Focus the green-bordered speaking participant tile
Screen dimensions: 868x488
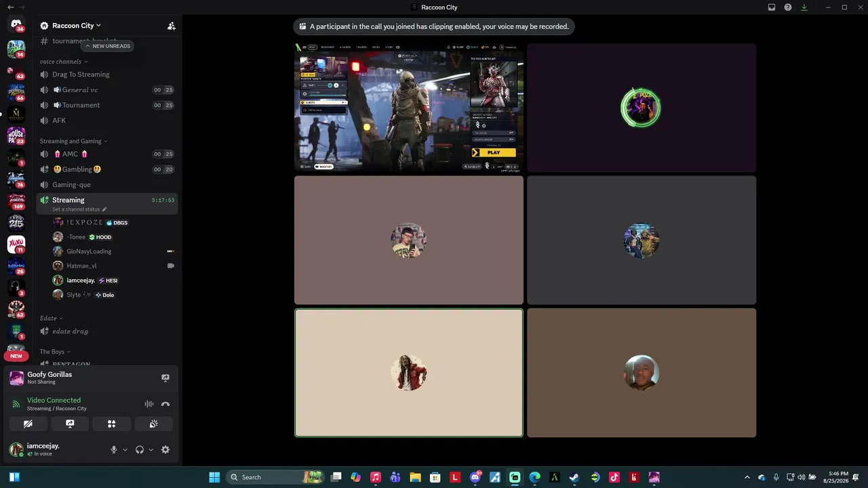point(409,373)
